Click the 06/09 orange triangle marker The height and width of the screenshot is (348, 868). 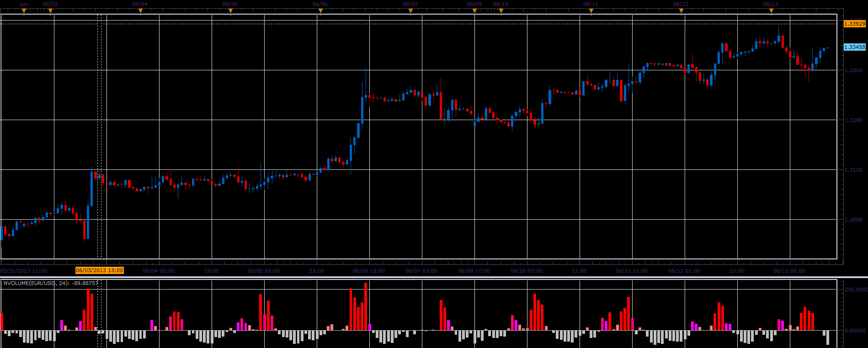474,11
